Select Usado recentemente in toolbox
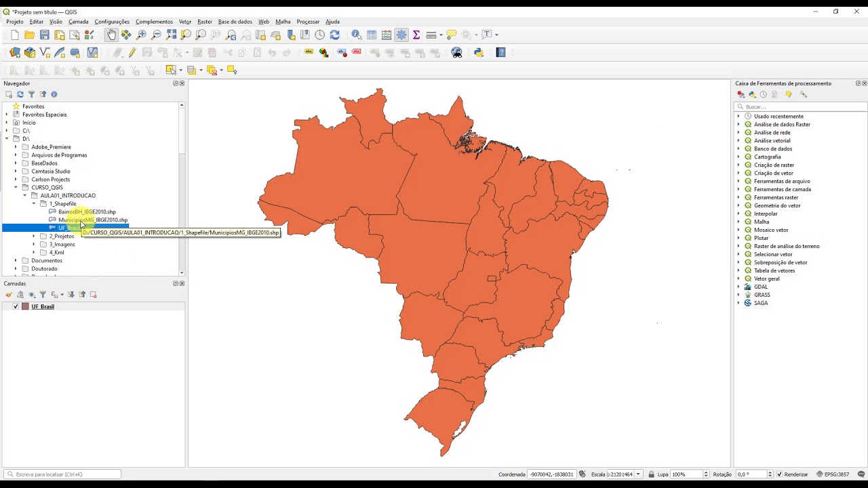The height and width of the screenshot is (488, 868). coord(778,117)
